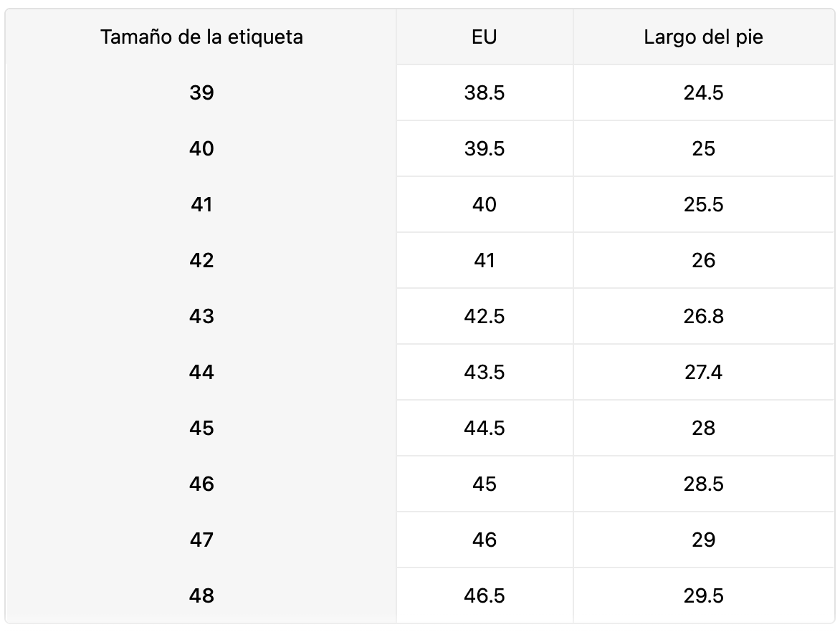Select label size 43 cell
The height and width of the screenshot is (632, 840).
(201, 316)
